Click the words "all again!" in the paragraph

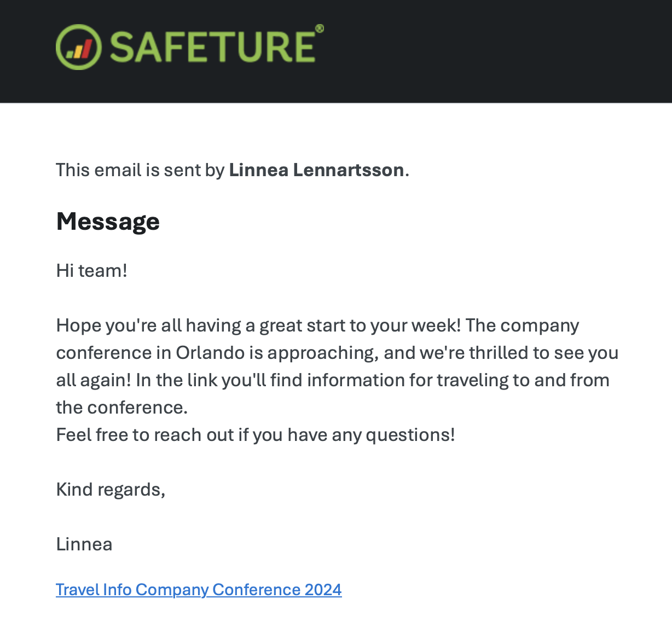tap(94, 380)
